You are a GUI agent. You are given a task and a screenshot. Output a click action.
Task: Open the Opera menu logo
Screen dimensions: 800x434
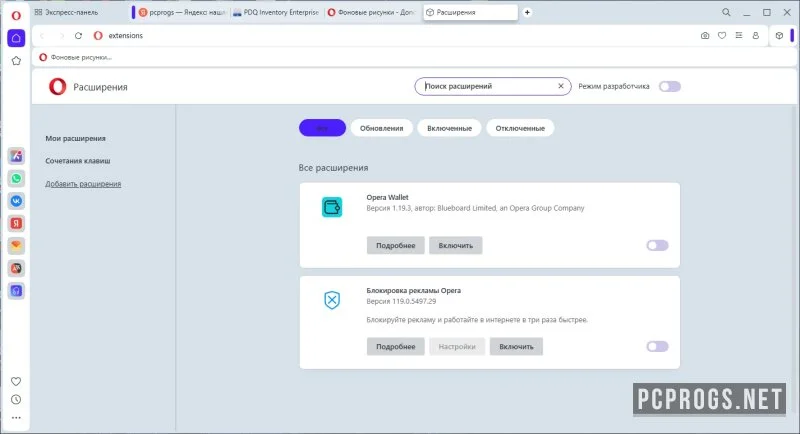(16, 15)
